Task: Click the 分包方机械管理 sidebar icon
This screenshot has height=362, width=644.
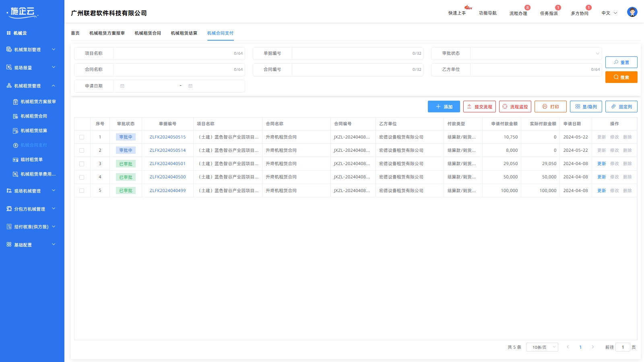Action: point(9,209)
